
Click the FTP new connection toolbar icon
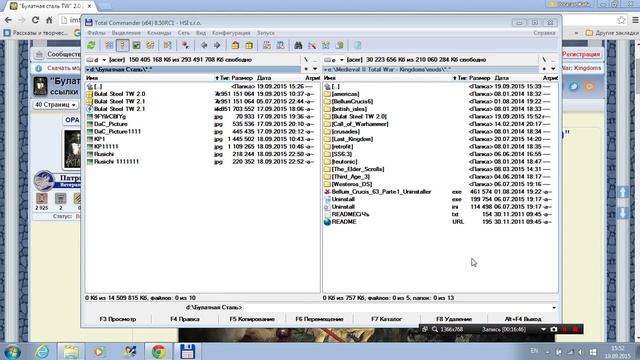point(280,45)
